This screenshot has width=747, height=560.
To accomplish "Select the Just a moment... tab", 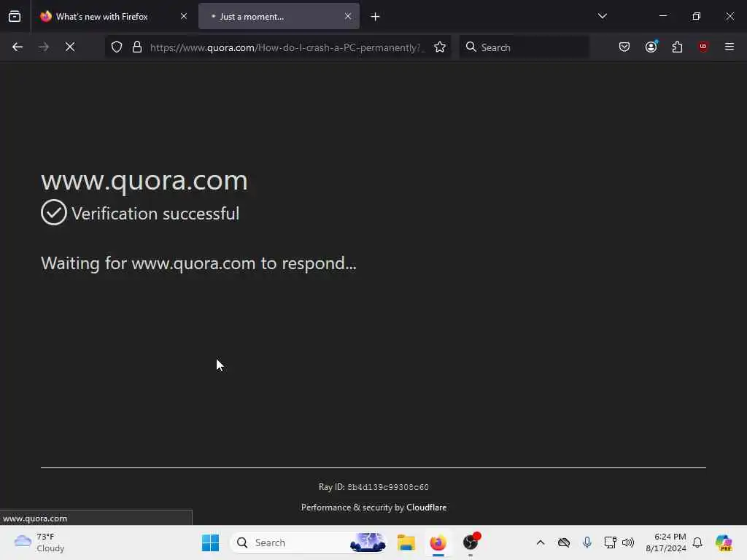I will (279, 16).
